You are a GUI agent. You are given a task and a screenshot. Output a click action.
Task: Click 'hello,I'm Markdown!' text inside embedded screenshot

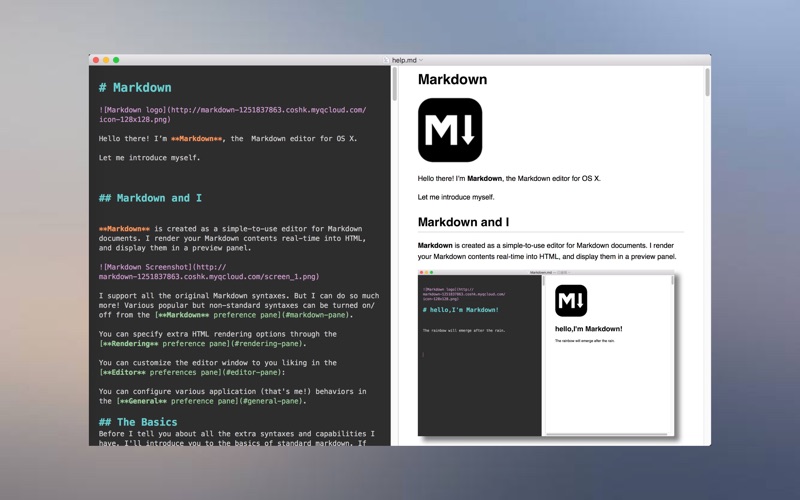coord(588,329)
